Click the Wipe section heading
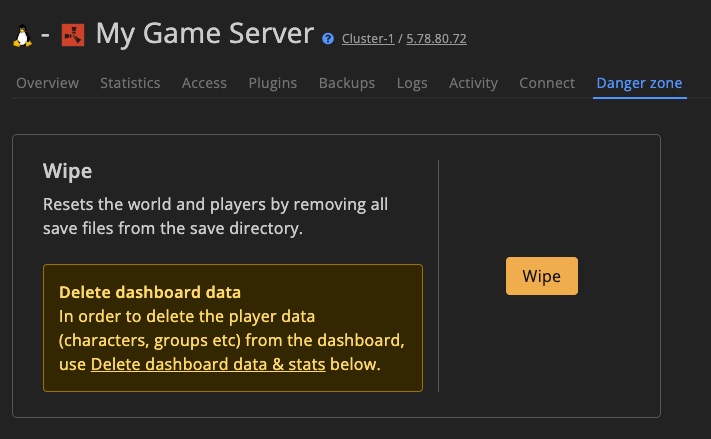 click(68, 171)
